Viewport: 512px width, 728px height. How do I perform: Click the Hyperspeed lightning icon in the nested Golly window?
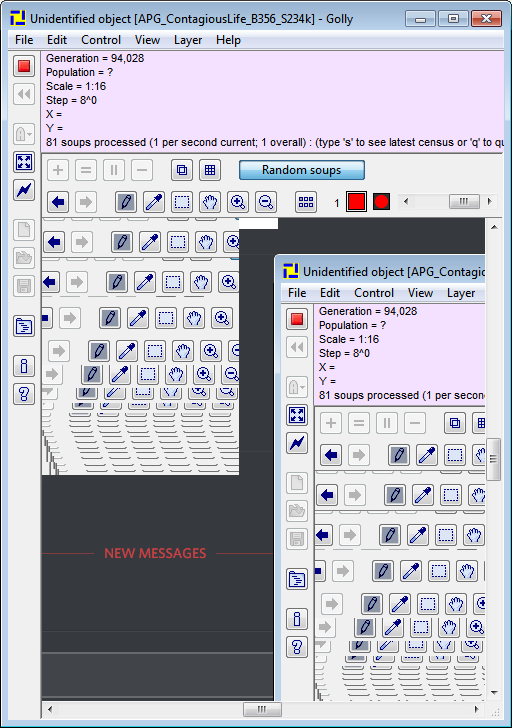pyautogui.click(x=297, y=443)
